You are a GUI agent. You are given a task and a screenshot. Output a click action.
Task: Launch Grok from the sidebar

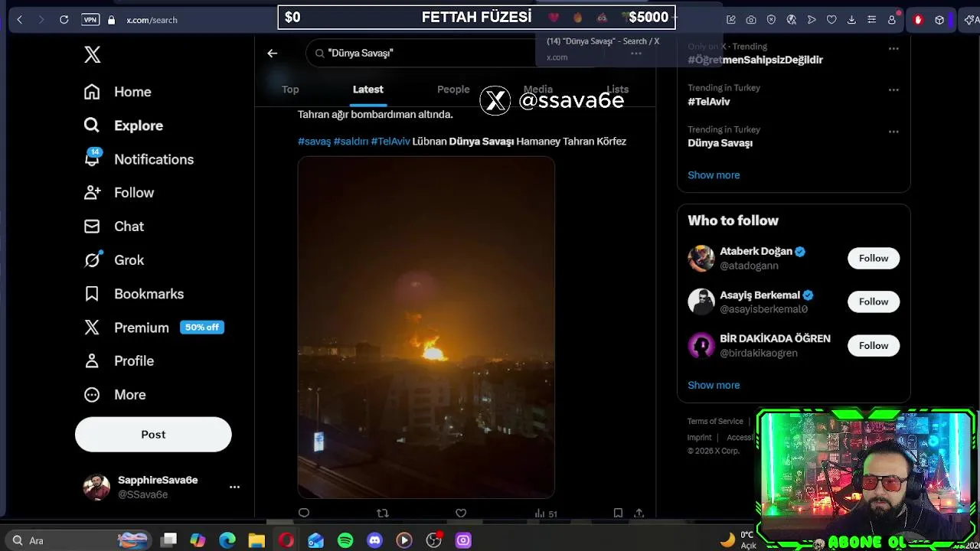coord(114,260)
